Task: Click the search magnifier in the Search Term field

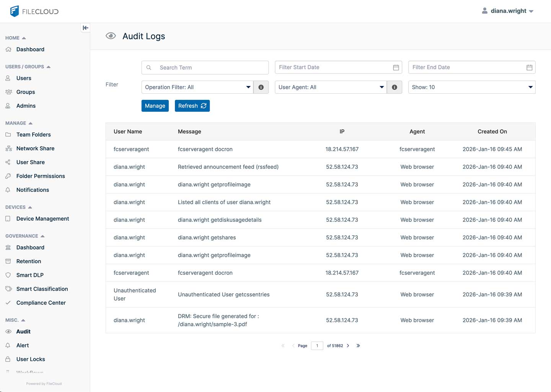Action: pos(149,67)
